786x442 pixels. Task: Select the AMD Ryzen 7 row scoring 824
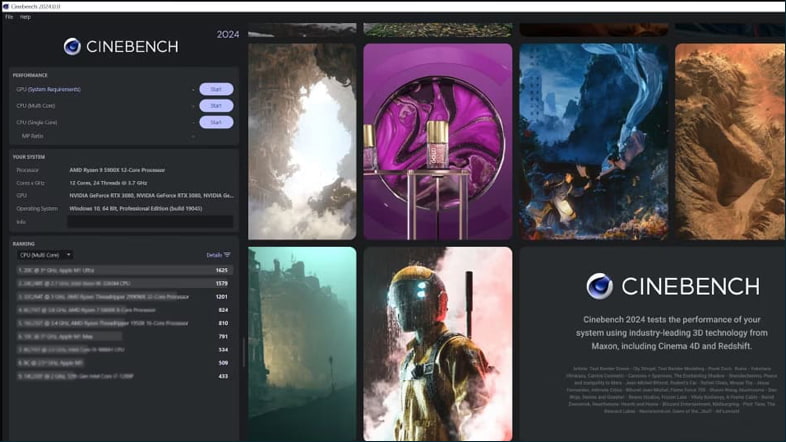click(124, 310)
